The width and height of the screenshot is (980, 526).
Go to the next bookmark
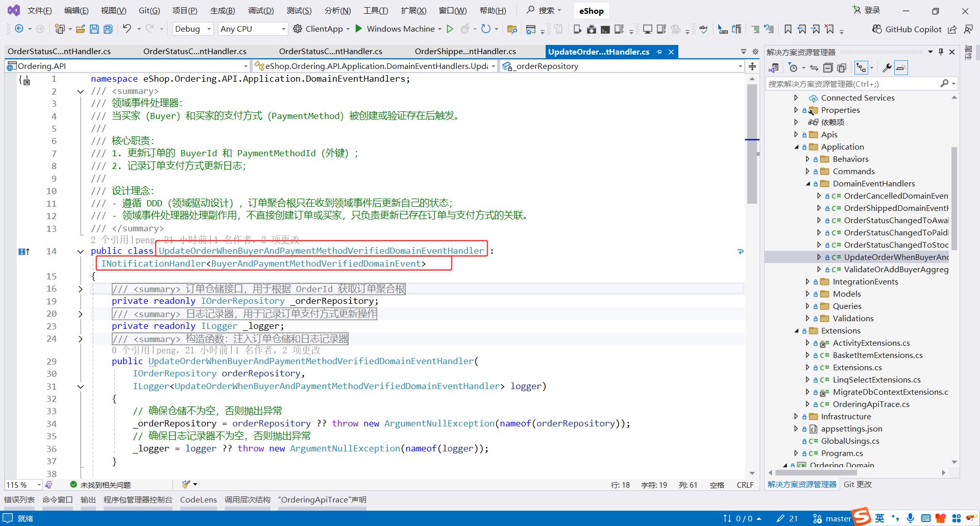tap(816, 29)
